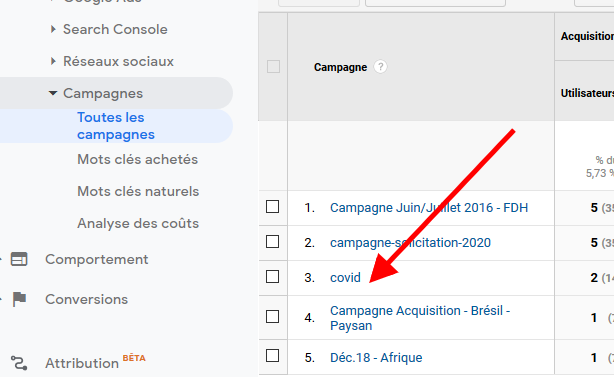Open the covid campaign link
This screenshot has width=614, height=377.
[345, 278]
